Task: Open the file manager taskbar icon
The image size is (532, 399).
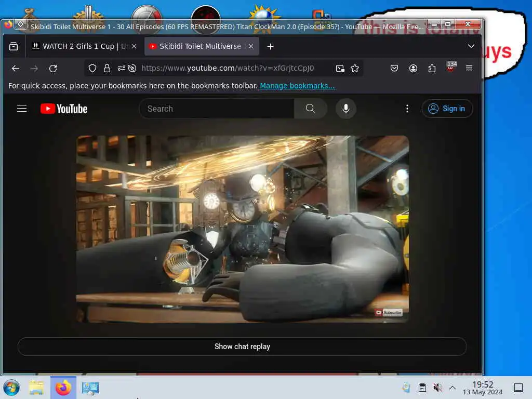Action: point(36,388)
